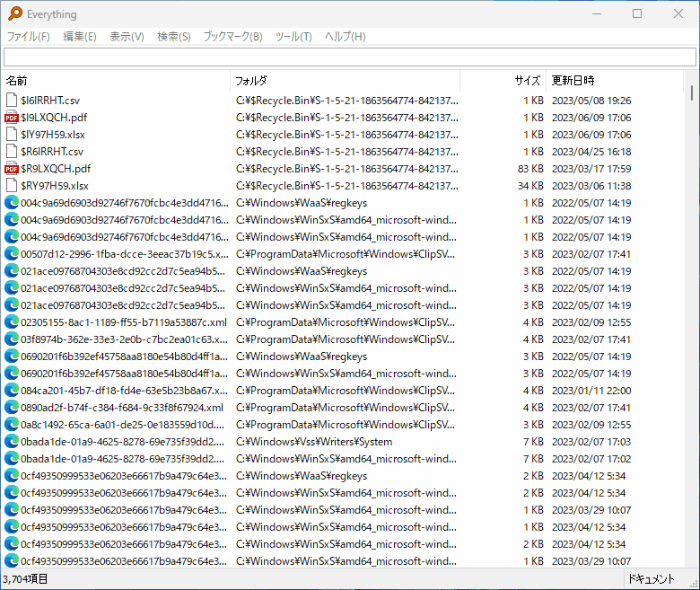Sort by the サイズ column header
This screenshot has height=590, width=700.
tap(503, 81)
